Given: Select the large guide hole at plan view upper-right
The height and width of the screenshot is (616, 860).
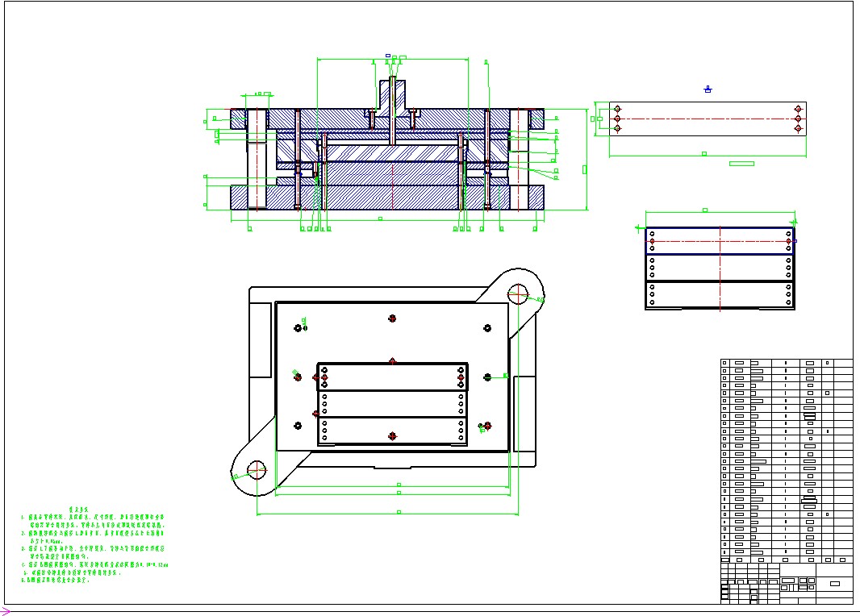Looking at the screenshot, I should point(517,293).
